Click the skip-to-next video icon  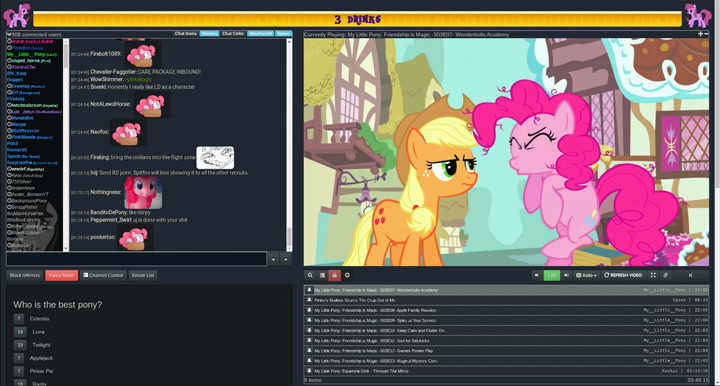point(690,275)
